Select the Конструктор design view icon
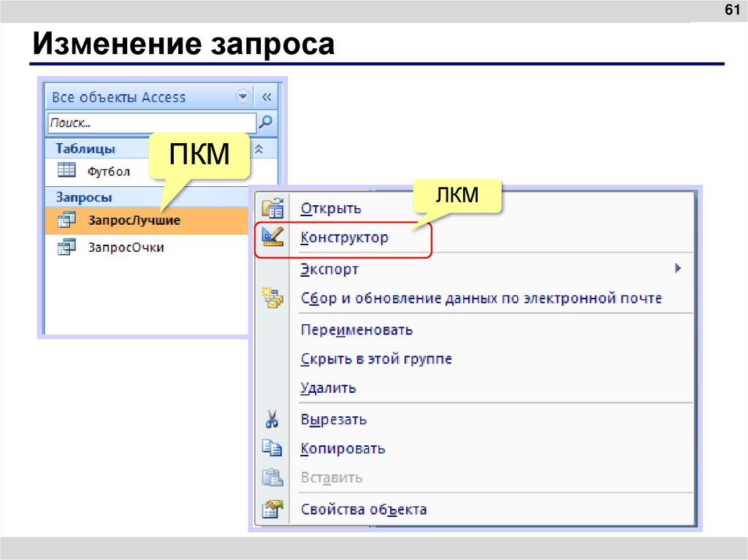 [273, 237]
